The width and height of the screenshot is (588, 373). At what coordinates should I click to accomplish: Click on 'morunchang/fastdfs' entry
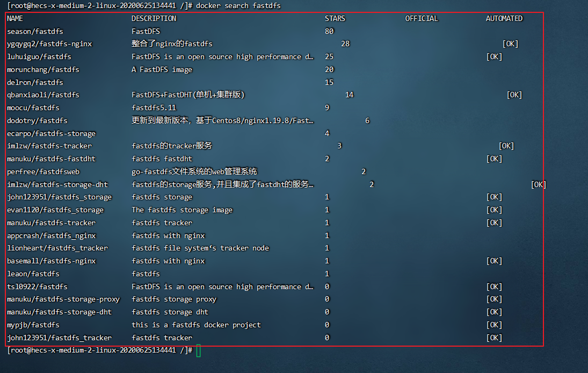[x=43, y=69]
